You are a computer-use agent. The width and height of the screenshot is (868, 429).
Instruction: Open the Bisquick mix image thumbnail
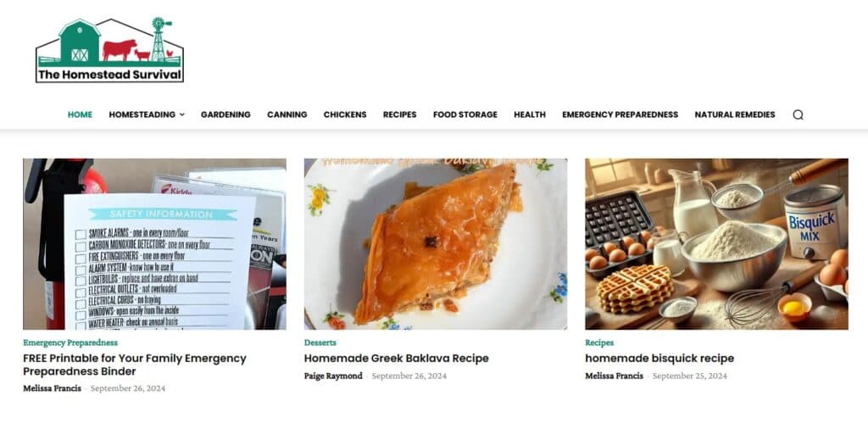coord(716,244)
